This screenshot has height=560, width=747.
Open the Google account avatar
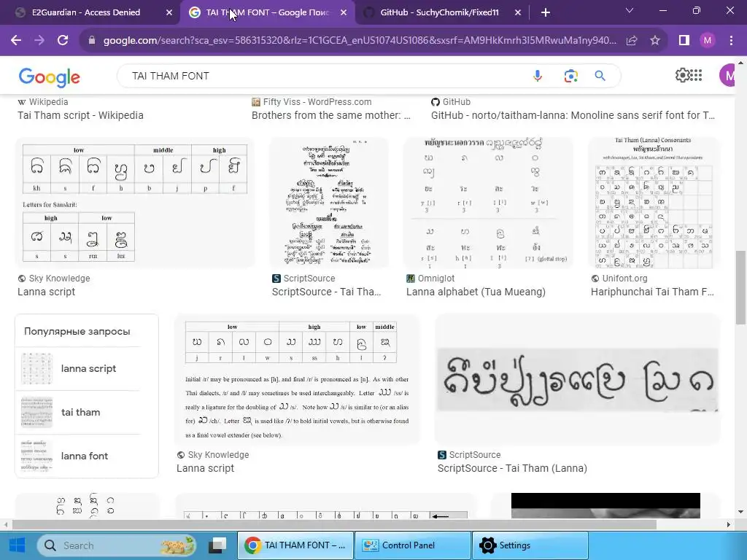click(729, 75)
